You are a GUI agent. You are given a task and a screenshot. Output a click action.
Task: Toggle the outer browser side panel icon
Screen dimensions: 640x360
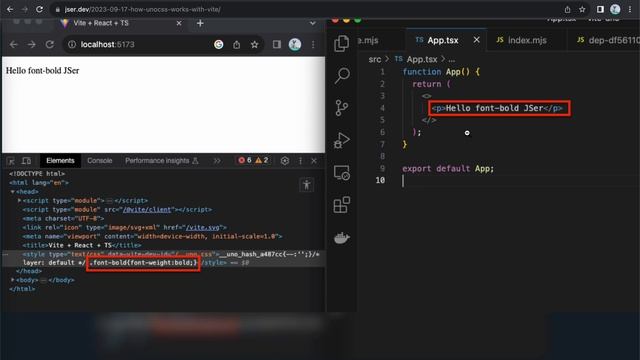[600, 9]
